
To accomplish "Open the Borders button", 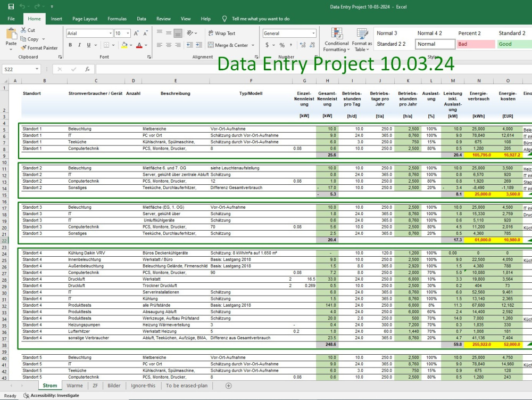I will (106, 45).
